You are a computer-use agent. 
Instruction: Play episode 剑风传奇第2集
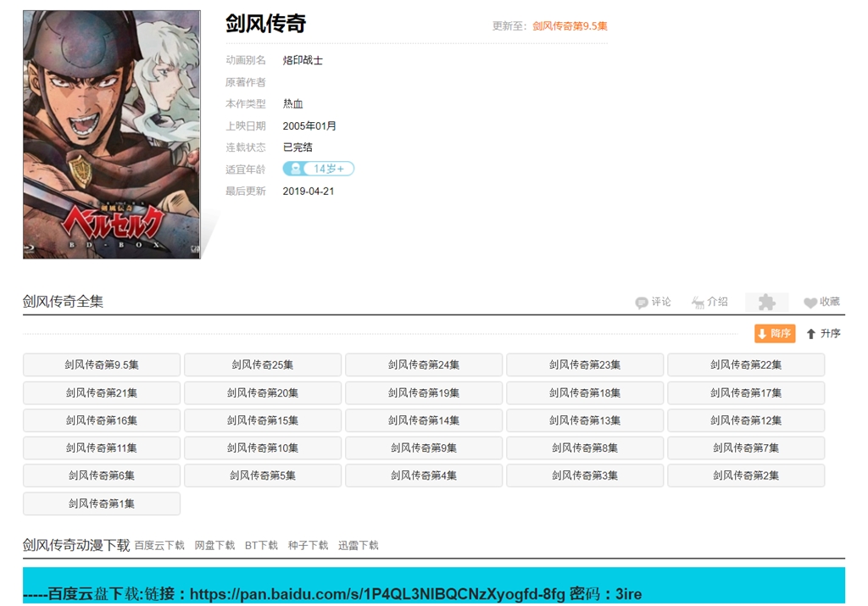(x=746, y=475)
